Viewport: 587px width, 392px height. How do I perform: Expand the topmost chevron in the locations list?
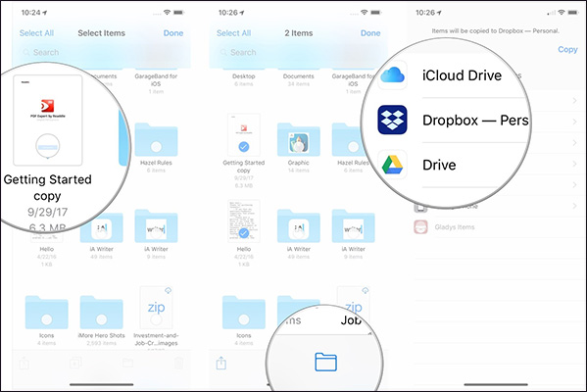click(574, 100)
